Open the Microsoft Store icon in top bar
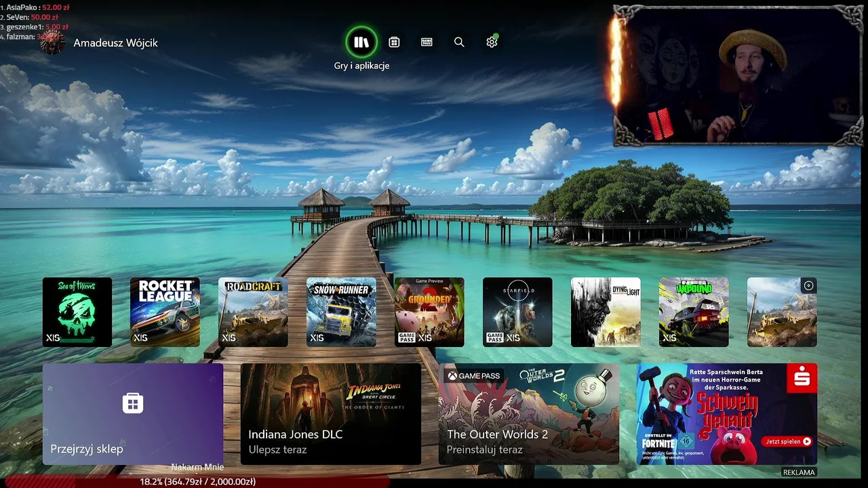This screenshot has height=488, width=868. pos(394,42)
